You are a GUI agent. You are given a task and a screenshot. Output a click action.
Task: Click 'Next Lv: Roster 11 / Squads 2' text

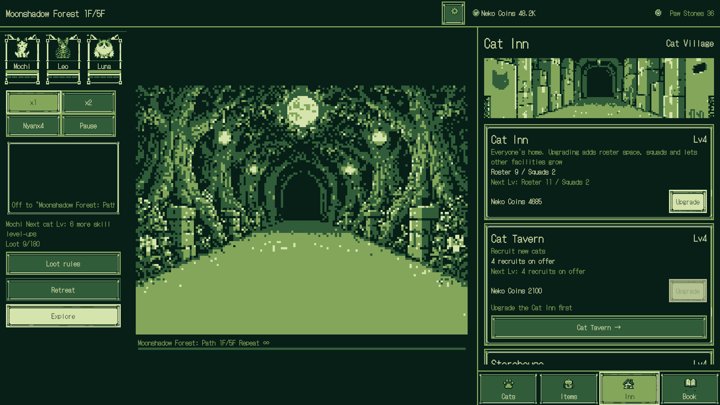click(x=540, y=182)
